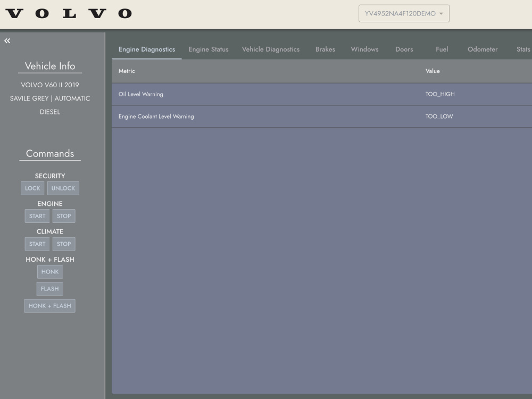Switch to the Engine Diagnostics tab
Image resolution: width=532 pixels, height=399 pixels.
tap(147, 49)
